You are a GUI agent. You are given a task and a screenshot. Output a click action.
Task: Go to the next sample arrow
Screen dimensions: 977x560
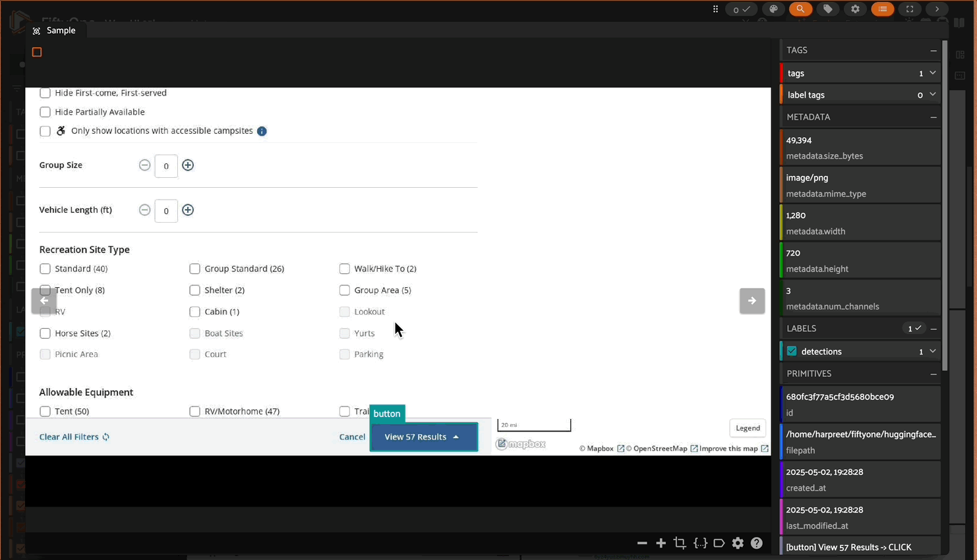pos(752,301)
